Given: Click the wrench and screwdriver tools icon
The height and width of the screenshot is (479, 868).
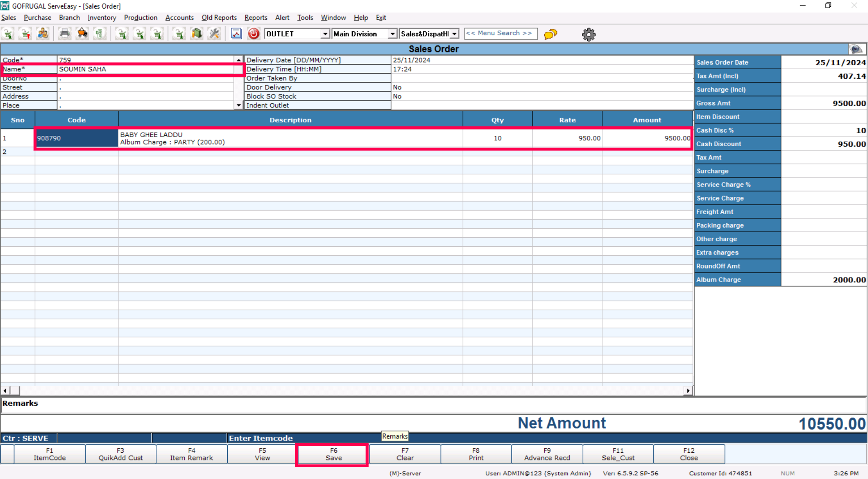Looking at the screenshot, I should [x=214, y=34].
